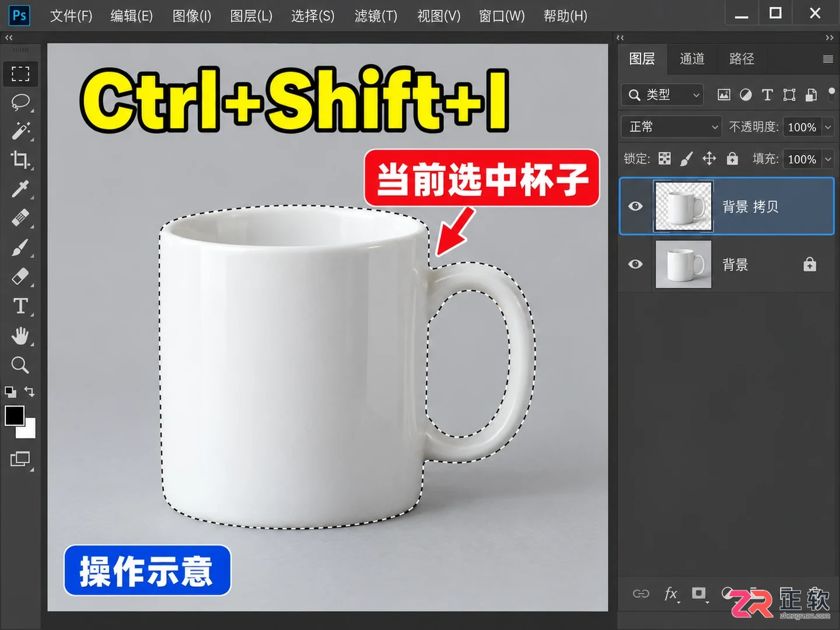This screenshot has height=630, width=840.
Task: Open the Layers panel menu icon
Action: pos(828,59)
